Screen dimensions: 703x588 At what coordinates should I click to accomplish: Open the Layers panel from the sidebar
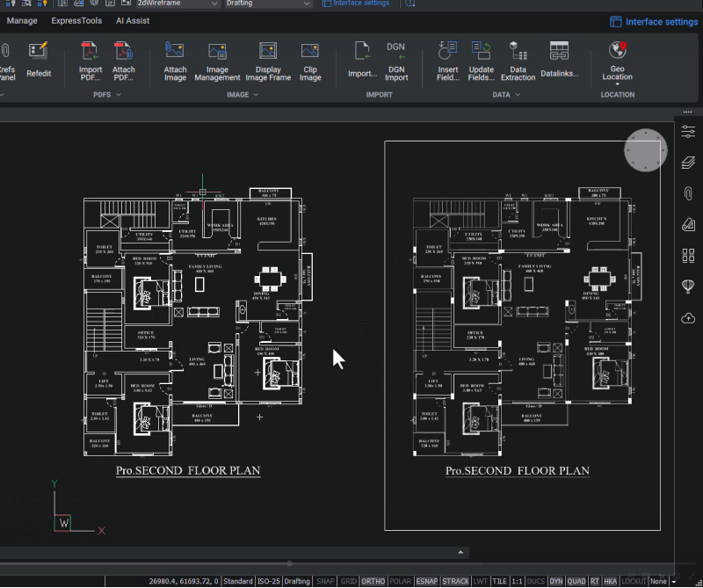[x=688, y=163]
